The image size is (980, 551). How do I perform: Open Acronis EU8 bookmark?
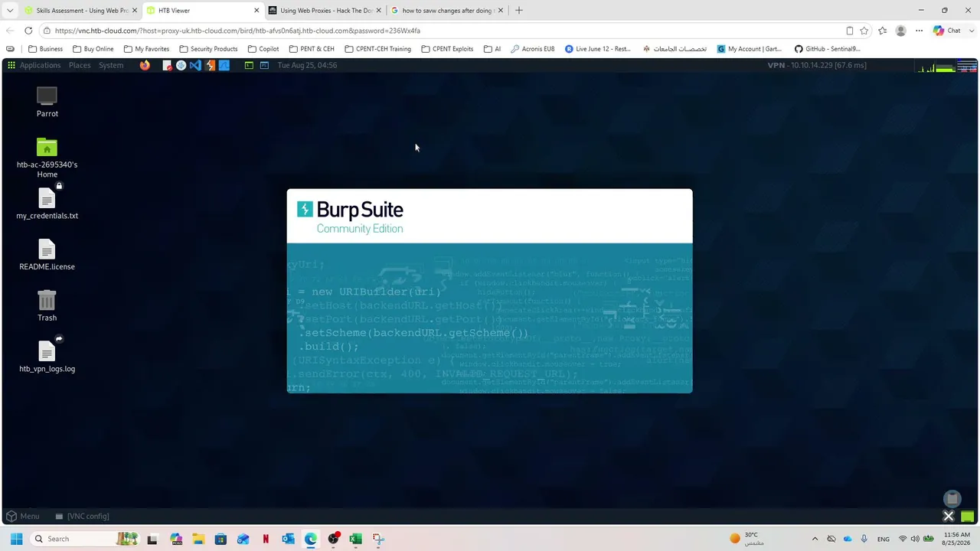tap(532, 49)
